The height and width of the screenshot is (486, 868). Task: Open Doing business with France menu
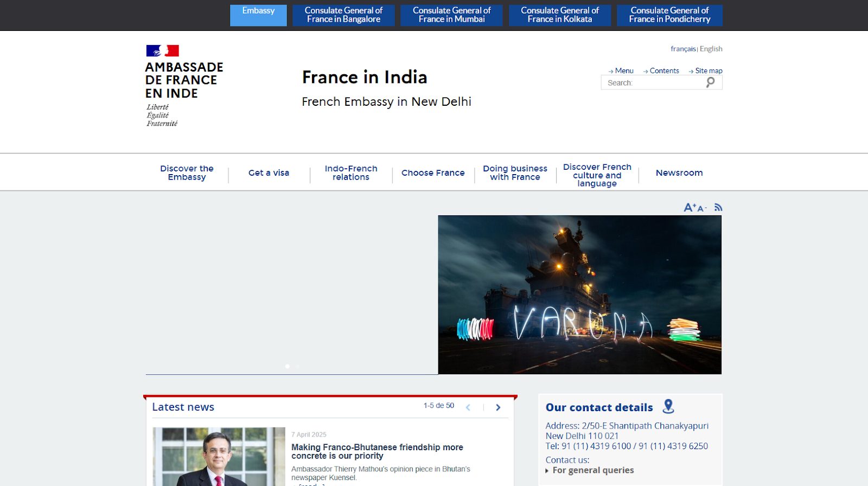(x=515, y=173)
